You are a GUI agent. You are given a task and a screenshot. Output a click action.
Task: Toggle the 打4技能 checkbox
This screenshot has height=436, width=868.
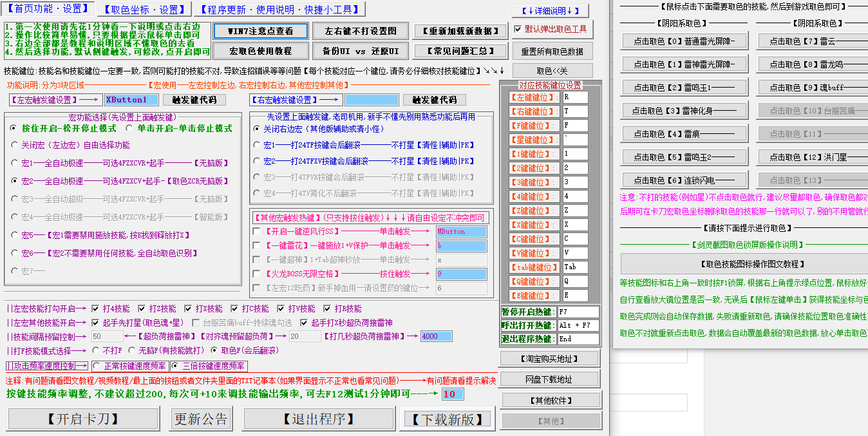tap(95, 308)
